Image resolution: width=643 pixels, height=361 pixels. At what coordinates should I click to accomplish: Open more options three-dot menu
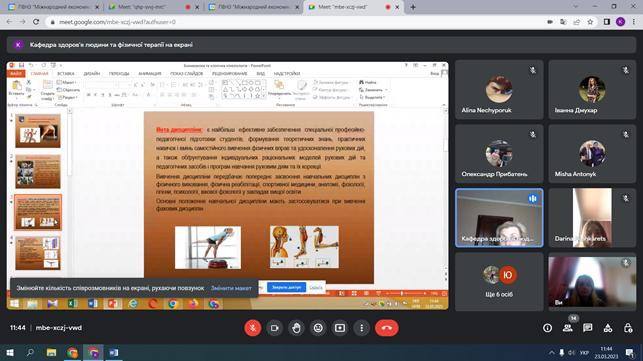[361, 328]
